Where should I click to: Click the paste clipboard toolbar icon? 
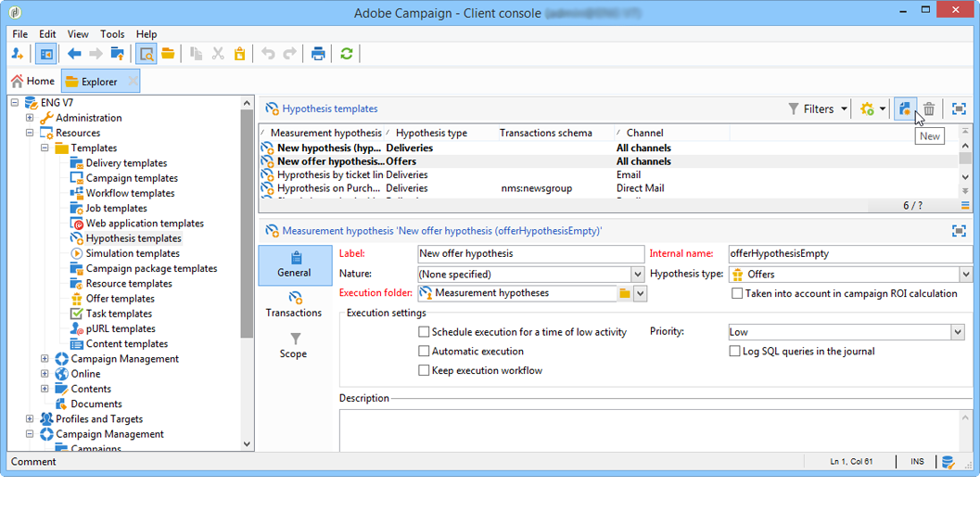(x=240, y=54)
